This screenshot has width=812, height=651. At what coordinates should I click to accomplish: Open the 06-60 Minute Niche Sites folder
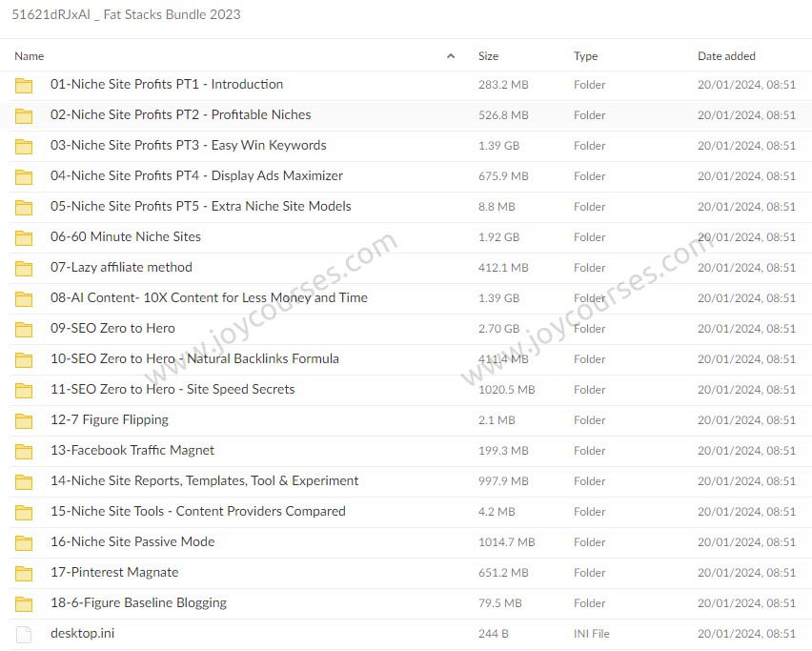(126, 236)
